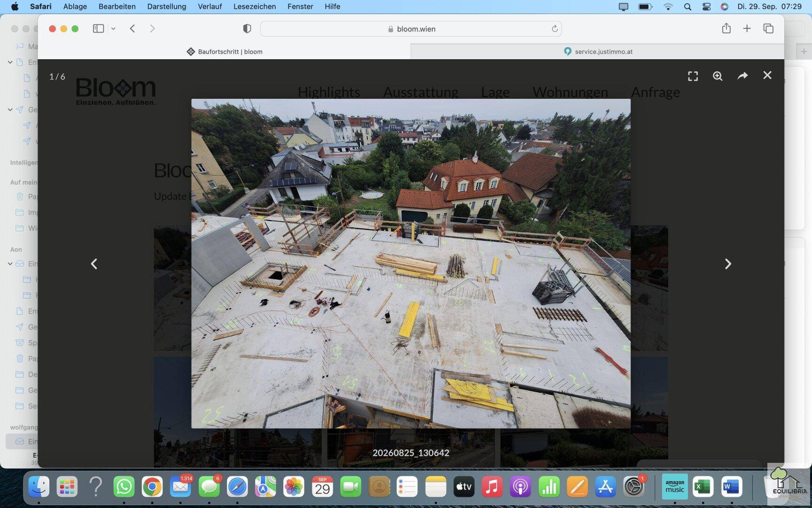Open the Ablage menu
This screenshot has width=812, height=508.
click(x=75, y=7)
